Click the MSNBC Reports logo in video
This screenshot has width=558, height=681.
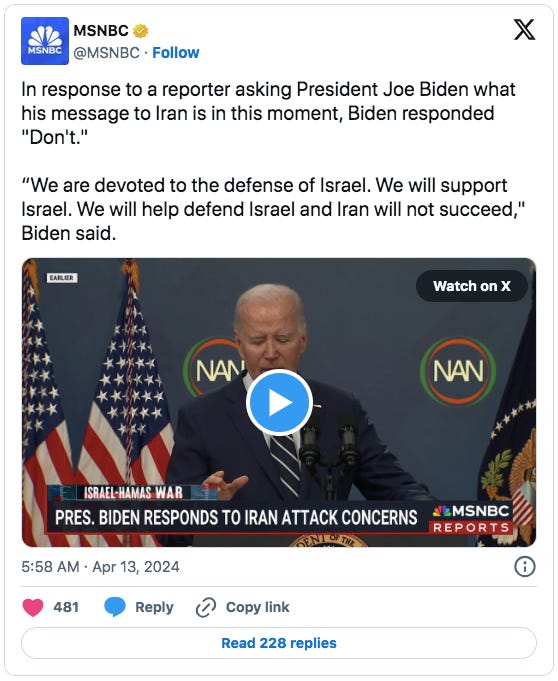(471, 519)
